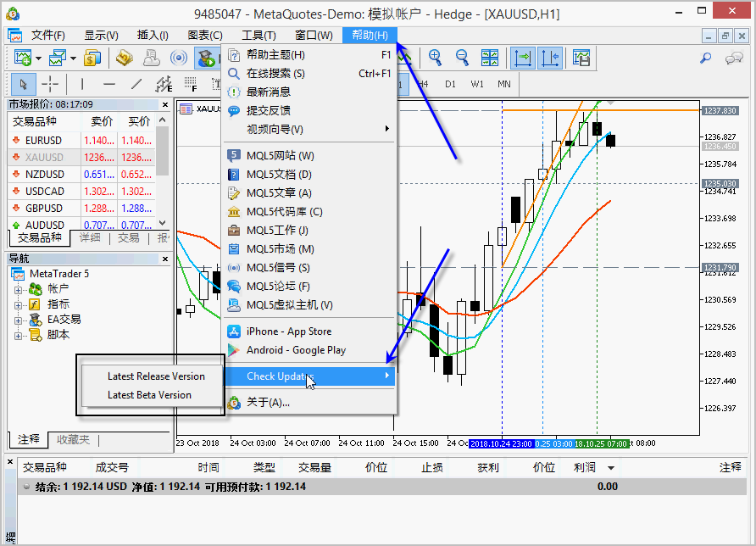Select the MN timeframe
The height and width of the screenshot is (546, 756).
[x=503, y=84]
